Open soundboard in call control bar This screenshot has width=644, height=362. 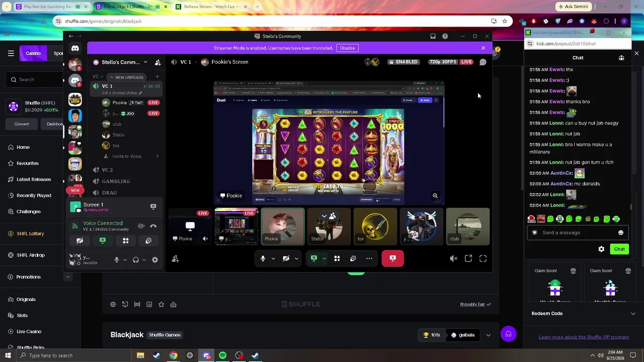tap(353, 258)
